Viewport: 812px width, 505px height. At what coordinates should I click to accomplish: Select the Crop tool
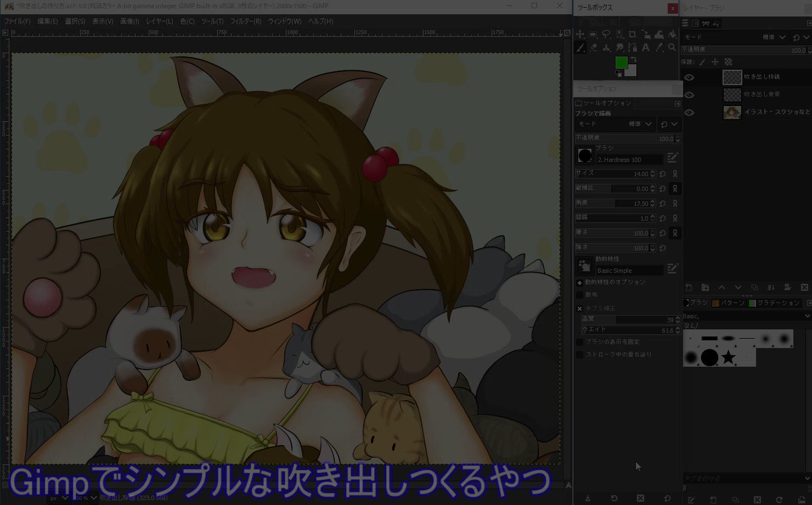(633, 35)
